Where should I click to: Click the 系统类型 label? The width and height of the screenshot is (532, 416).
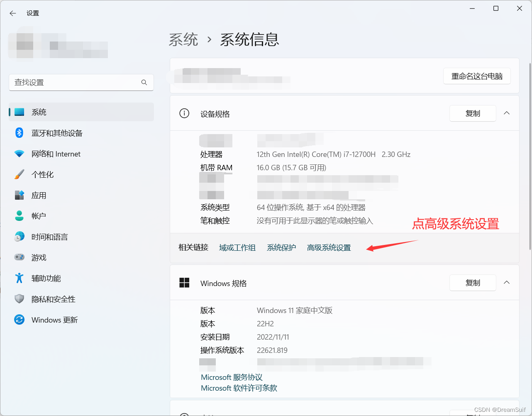point(215,208)
